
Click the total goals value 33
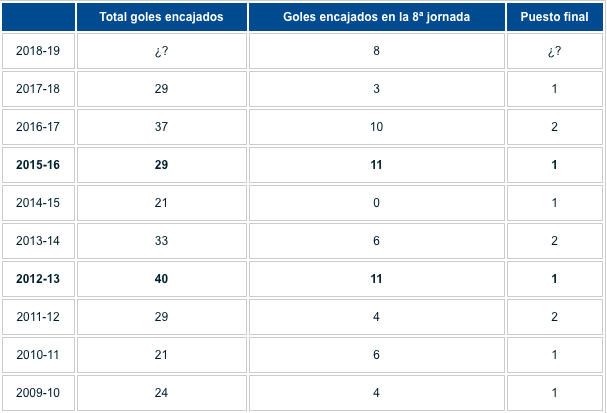point(161,241)
